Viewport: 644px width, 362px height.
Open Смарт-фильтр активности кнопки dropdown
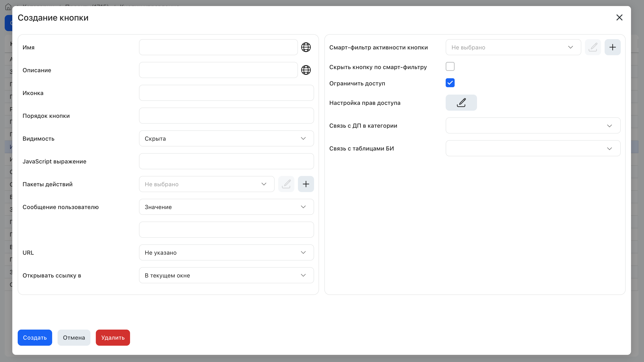point(513,47)
